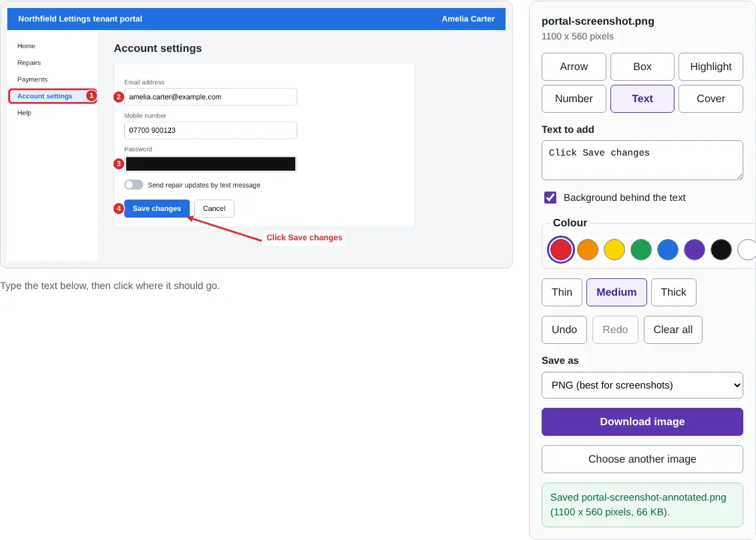Choose the Highlight tool

pyautogui.click(x=710, y=67)
